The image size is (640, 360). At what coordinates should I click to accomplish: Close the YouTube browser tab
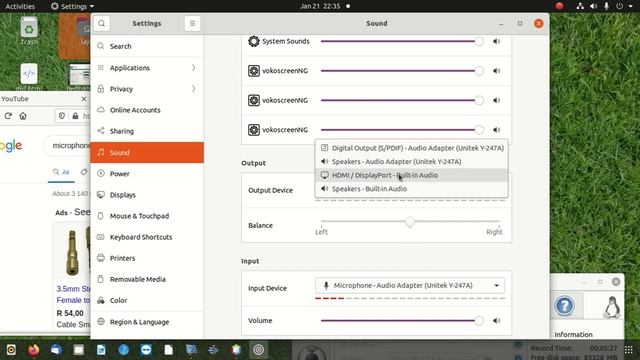[84, 99]
